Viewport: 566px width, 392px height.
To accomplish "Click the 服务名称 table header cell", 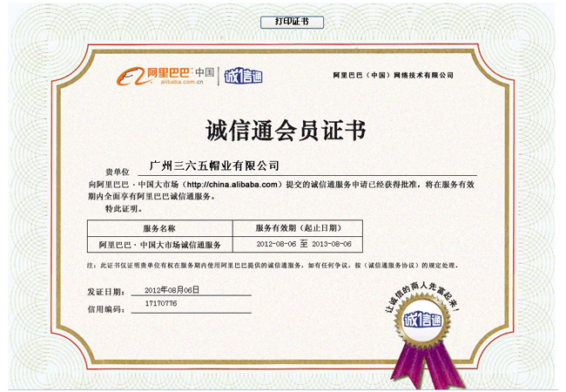I will 160,228.
